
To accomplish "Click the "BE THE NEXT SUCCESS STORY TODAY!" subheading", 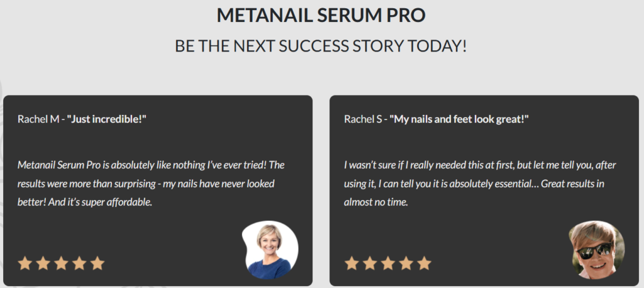I will click(x=321, y=47).
